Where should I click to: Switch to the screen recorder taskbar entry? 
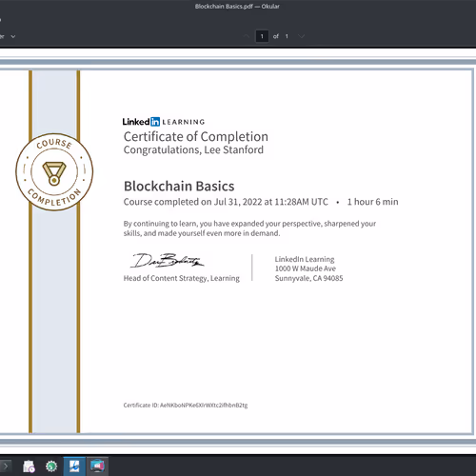(x=97, y=466)
